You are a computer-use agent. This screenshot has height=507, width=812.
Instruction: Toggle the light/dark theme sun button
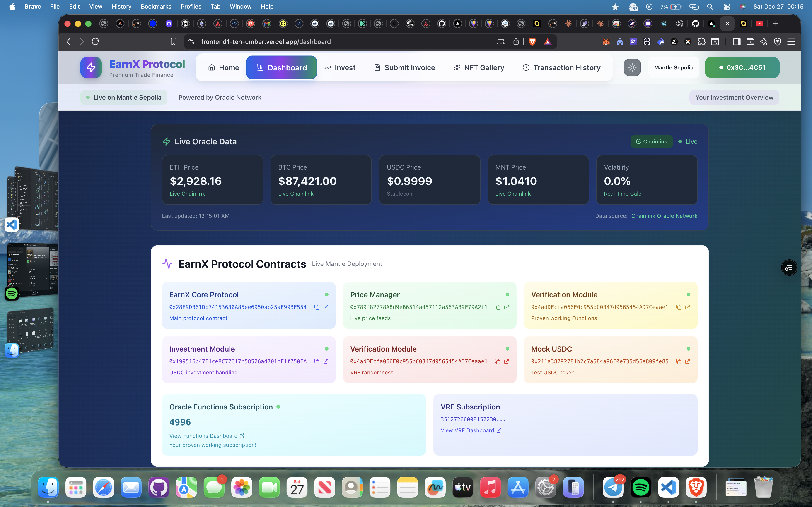(x=632, y=67)
